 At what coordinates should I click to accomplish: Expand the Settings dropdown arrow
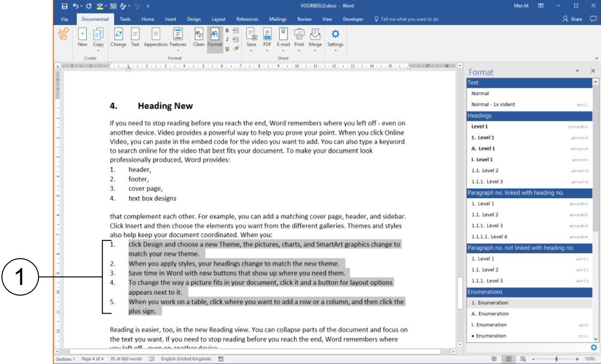(x=336, y=50)
